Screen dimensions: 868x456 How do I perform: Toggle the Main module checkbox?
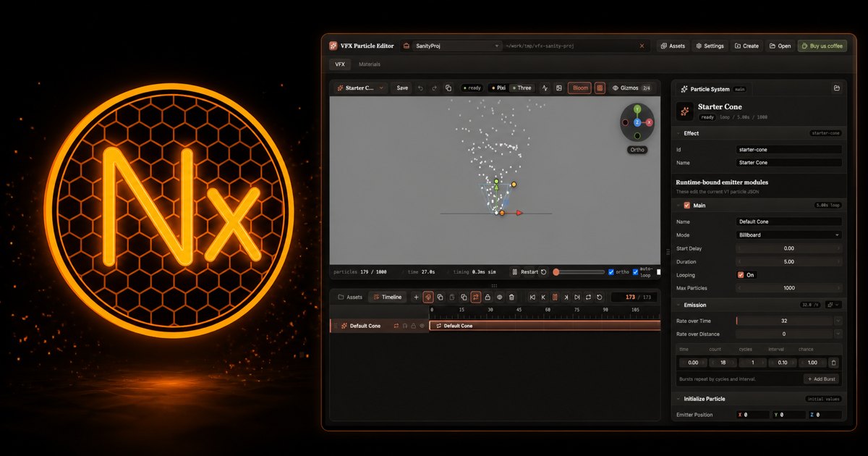[x=687, y=206]
